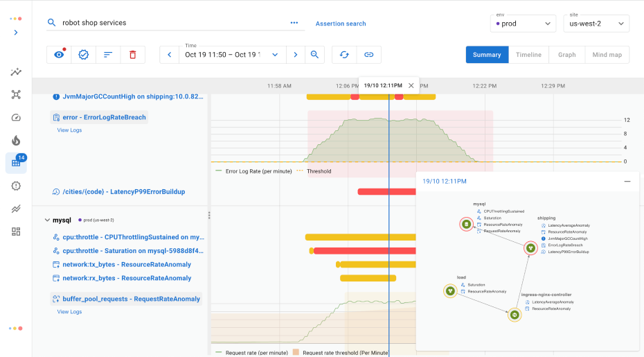Click the verified checkmark badge icon

tap(84, 55)
